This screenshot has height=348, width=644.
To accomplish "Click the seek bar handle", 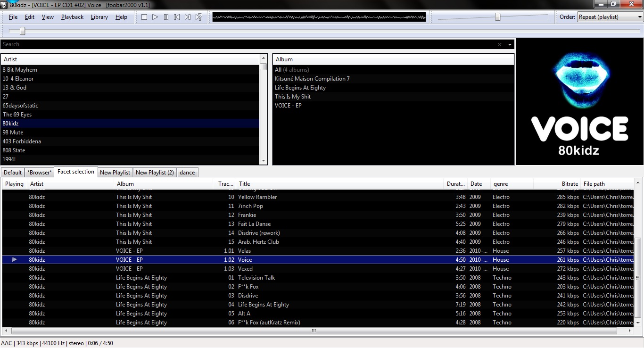I will [x=22, y=31].
